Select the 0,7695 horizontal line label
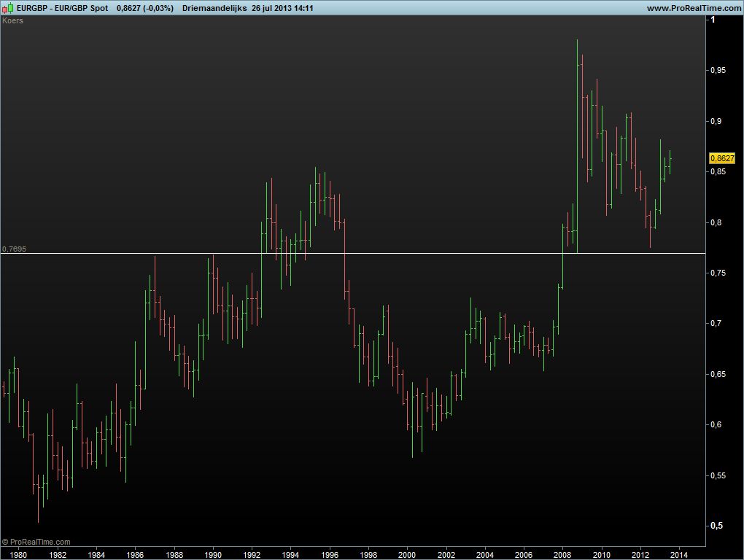 (14, 249)
